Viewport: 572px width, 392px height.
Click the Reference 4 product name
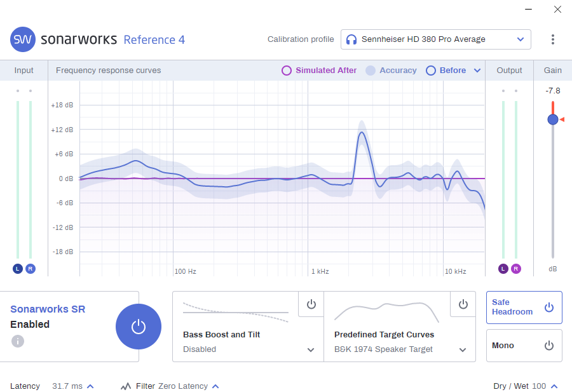[x=154, y=40]
